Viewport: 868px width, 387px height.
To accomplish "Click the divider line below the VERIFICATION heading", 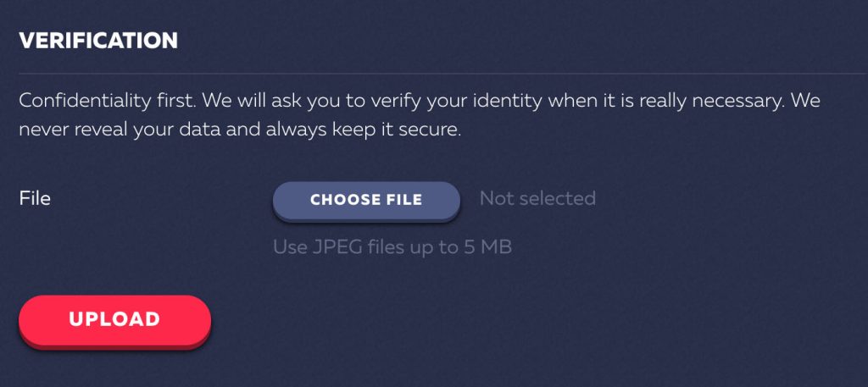I will [434, 74].
